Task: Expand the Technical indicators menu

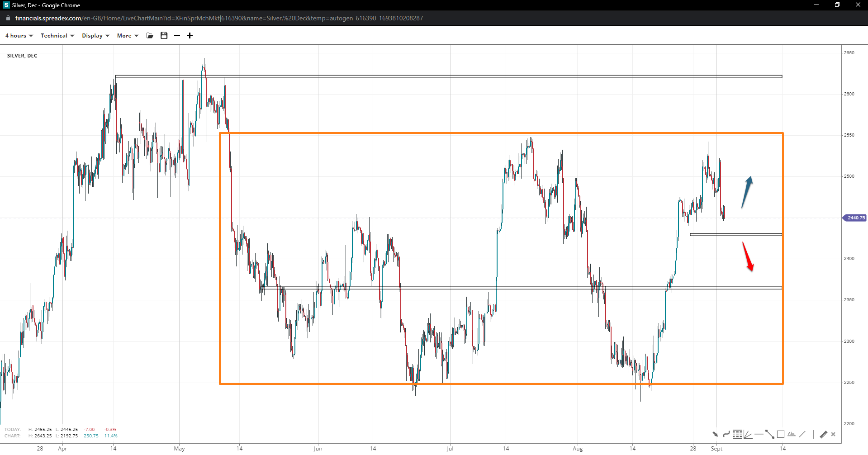Action: pyautogui.click(x=57, y=36)
